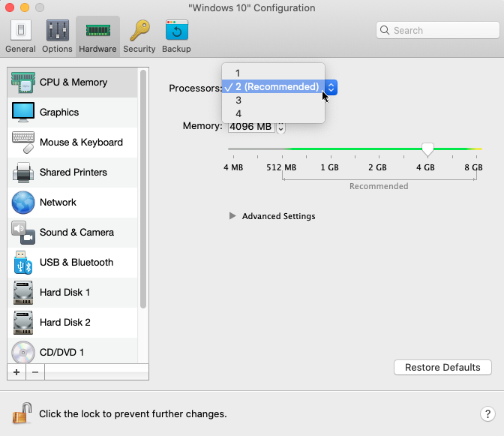Viewport: 504px width, 436px height.
Task: Open the Backup icon
Action: (177, 30)
